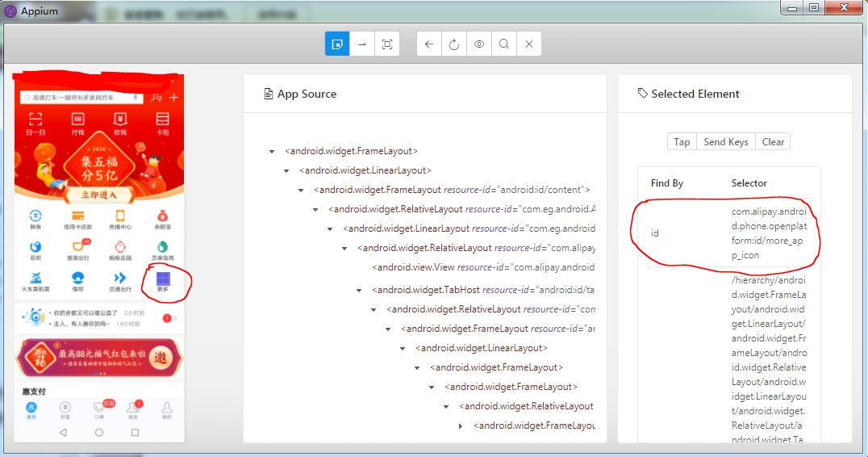Toggle recording with the eye icon
Viewport: 868px width, 457px height.
tap(479, 44)
